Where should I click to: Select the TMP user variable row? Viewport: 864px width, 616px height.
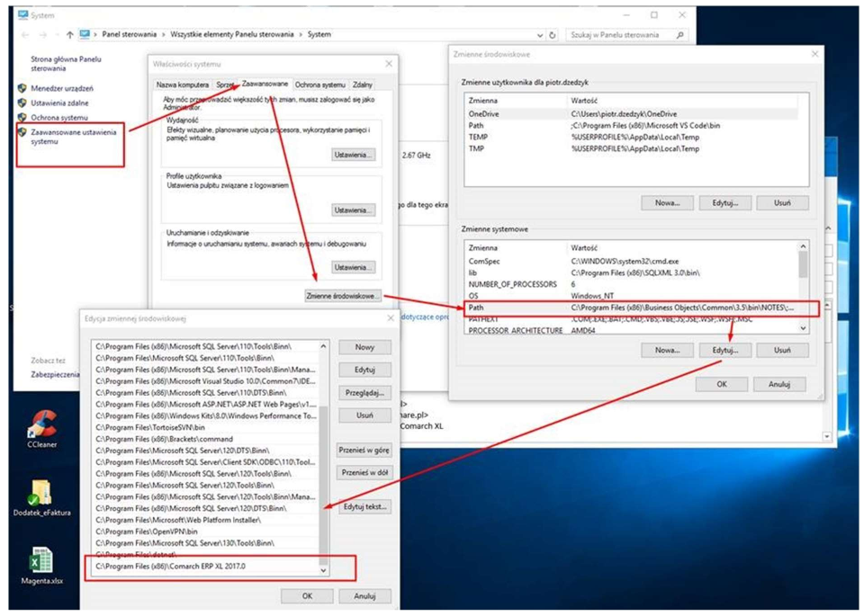631,148
